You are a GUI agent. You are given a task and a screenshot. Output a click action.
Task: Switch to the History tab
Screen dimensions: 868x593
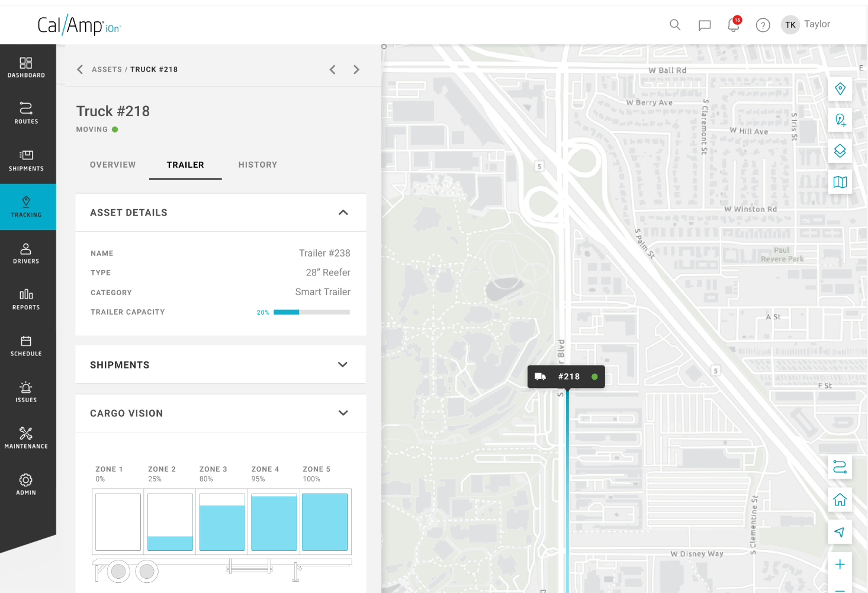[258, 165]
